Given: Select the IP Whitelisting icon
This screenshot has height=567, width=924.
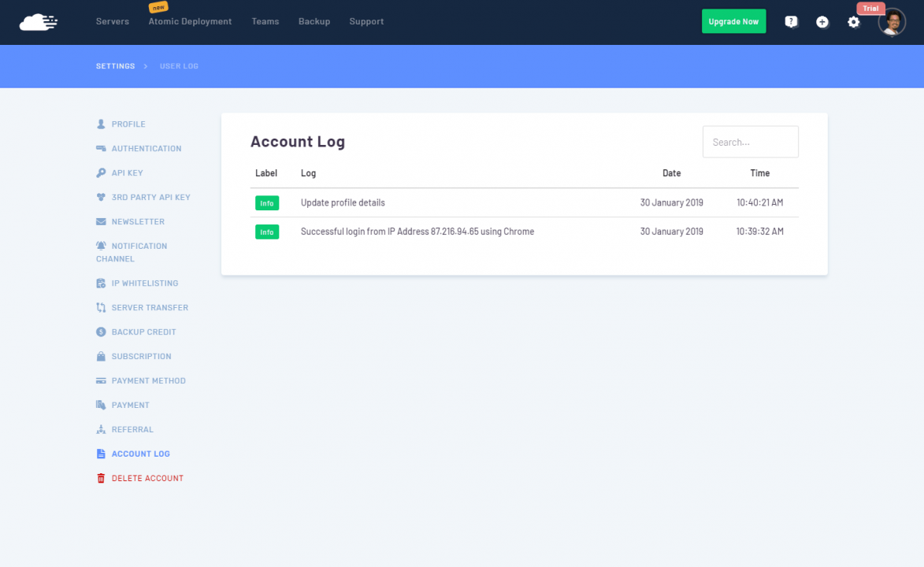Looking at the screenshot, I should [x=100, y=283].
